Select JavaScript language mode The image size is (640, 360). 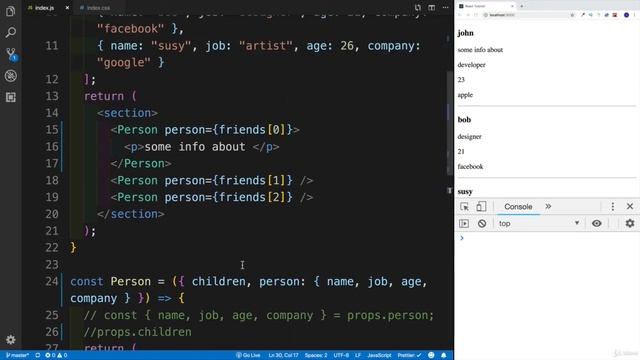click(379, 355)
